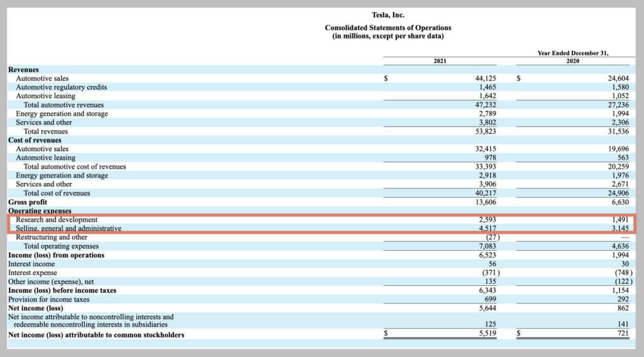Click the 'Interest income' row label
644x357 pixels.
[31, 264]
